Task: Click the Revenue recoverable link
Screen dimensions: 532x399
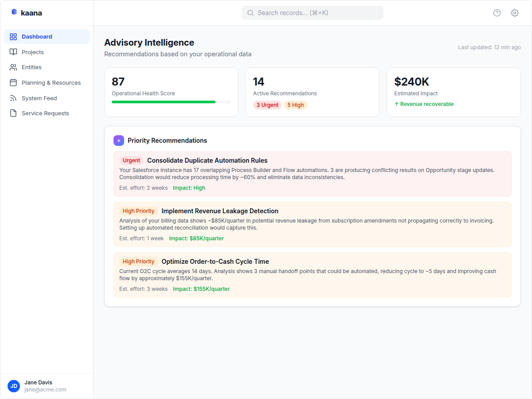Action: 424,104
